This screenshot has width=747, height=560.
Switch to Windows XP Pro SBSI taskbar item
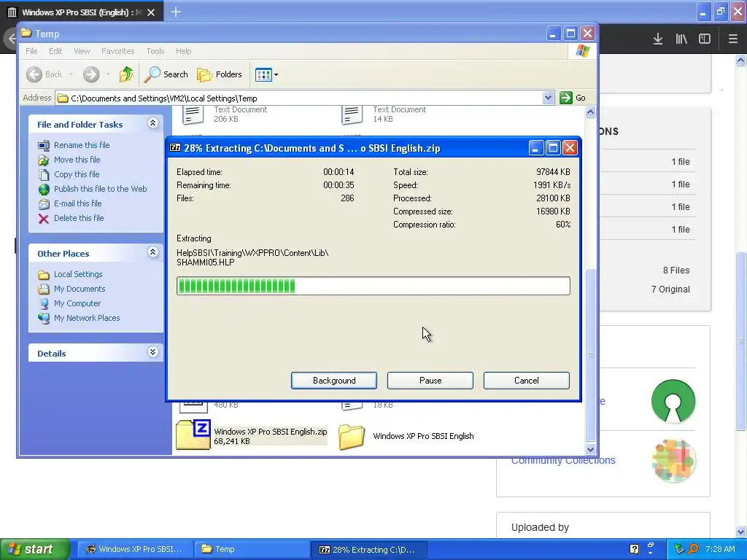135,549
